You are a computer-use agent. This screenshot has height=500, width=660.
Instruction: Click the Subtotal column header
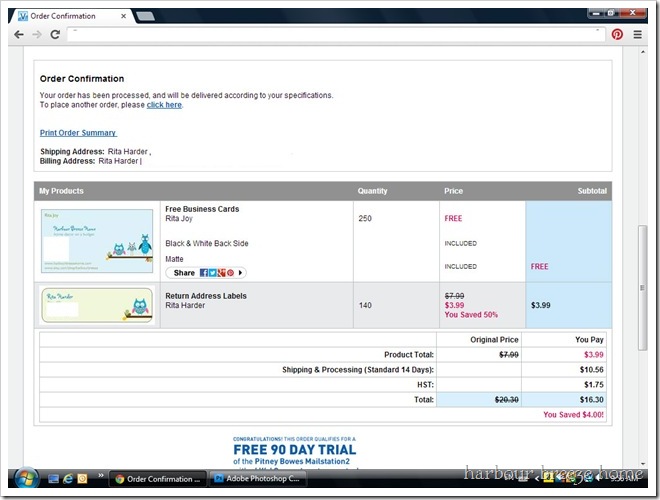[x=592, y=191]
